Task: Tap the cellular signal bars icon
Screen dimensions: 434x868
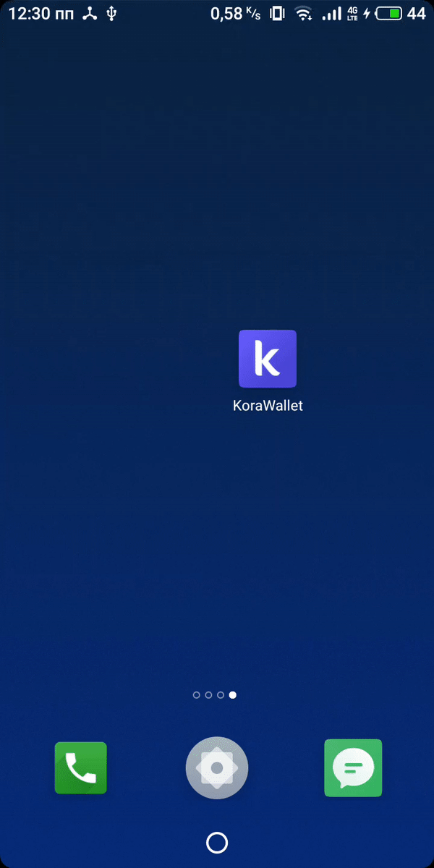Action: pos(332,13)
